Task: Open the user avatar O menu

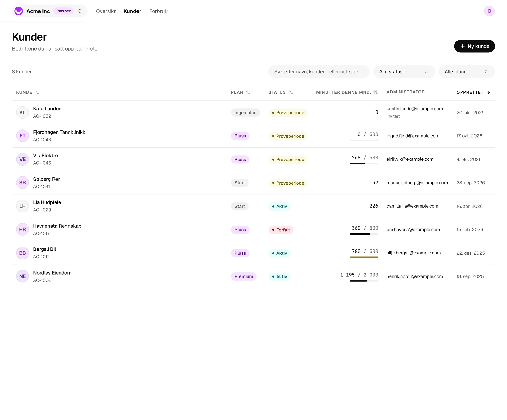Action: click(x=489, y=11)
